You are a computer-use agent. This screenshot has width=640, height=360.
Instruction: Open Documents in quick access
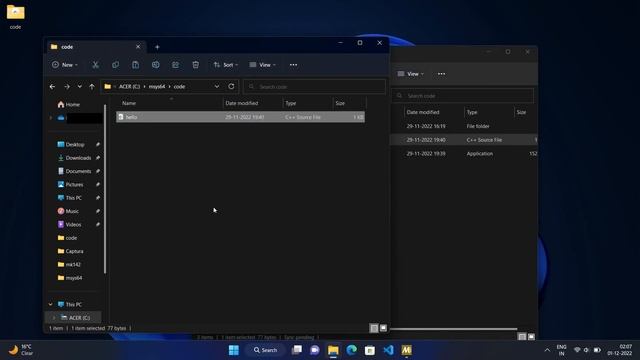click(74, 171)
